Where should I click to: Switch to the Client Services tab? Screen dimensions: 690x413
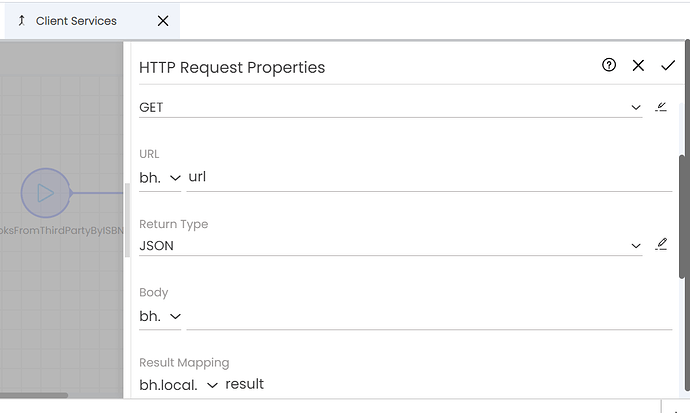[76, 21]
